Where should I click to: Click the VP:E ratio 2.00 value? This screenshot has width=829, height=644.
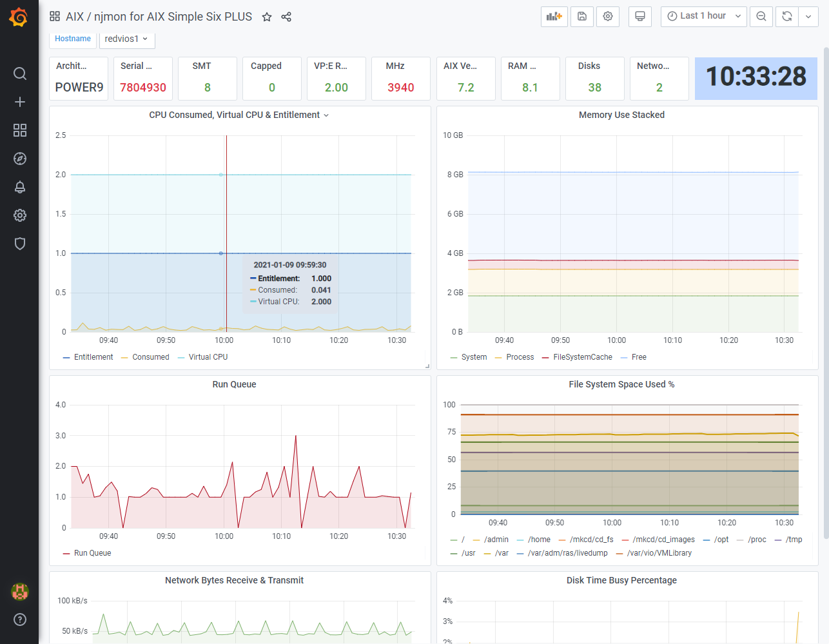(336, 87)
